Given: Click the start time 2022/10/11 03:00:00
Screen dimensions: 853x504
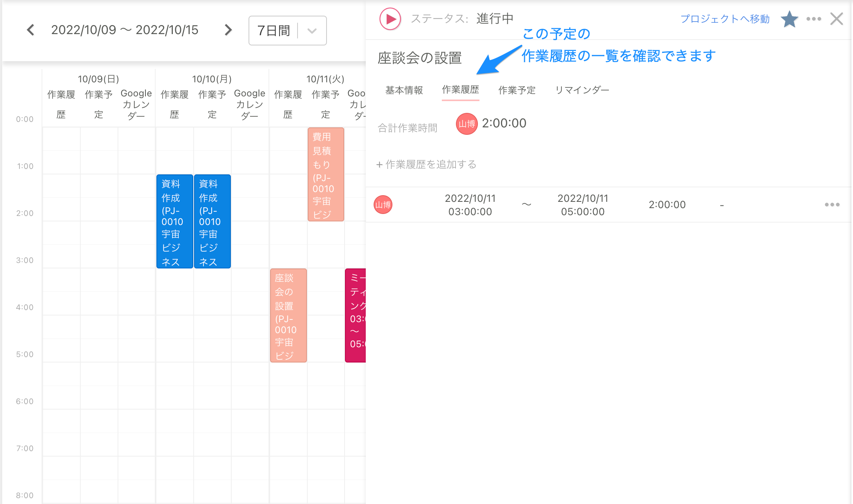Looking at the screenshot, I should pos(470,205).
